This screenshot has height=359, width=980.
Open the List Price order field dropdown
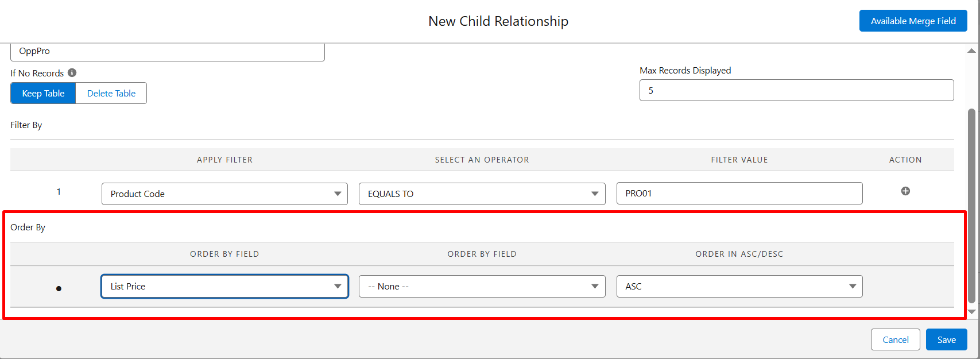pos(224,287)
